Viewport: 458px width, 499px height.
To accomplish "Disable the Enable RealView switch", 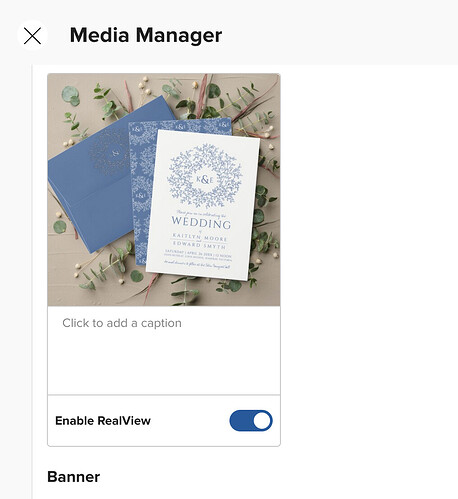I will tap(251, 421).
